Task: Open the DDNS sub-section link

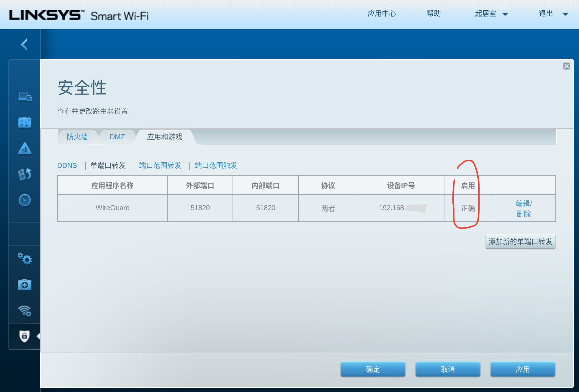Action: [67, 166]
